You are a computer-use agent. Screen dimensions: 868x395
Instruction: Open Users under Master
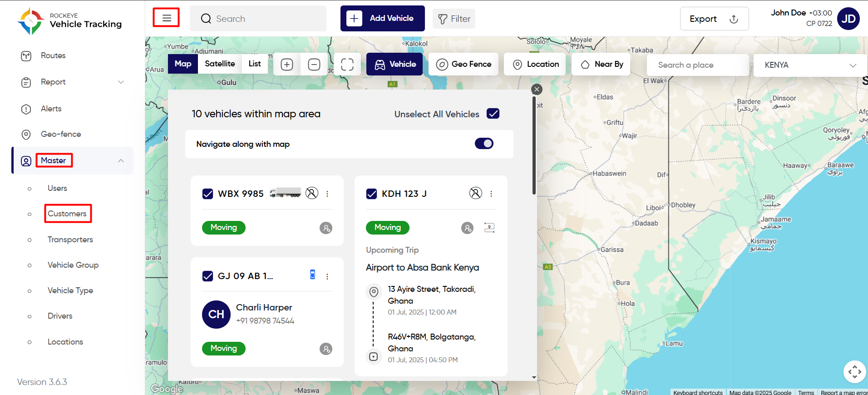tap(57, 188)
